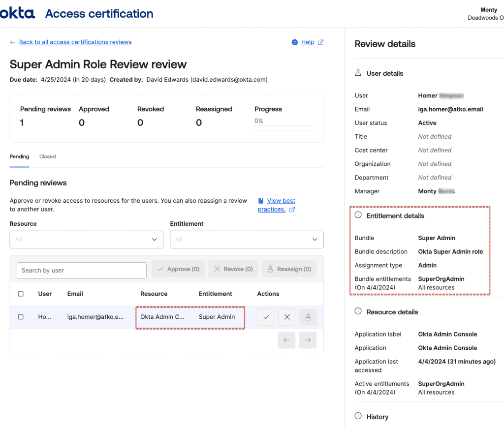This screenshot has width=504, height=428.
Task: Expand the History section
Action: click(377, 417)
